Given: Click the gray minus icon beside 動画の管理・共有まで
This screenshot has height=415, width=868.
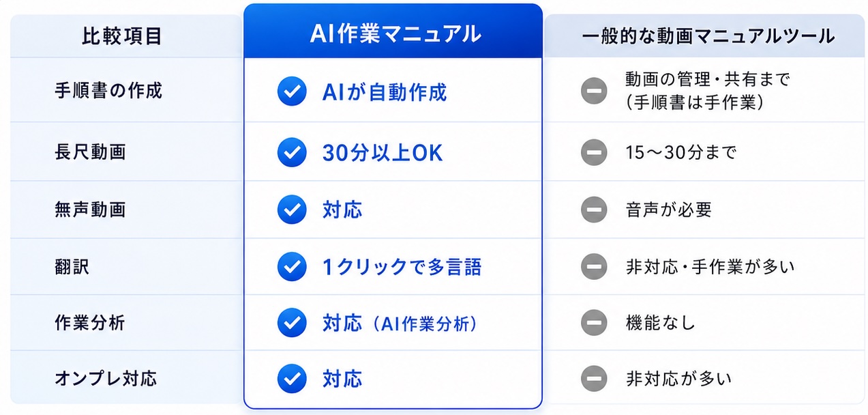Looking at the screenshot, I should tap(594, 91).
